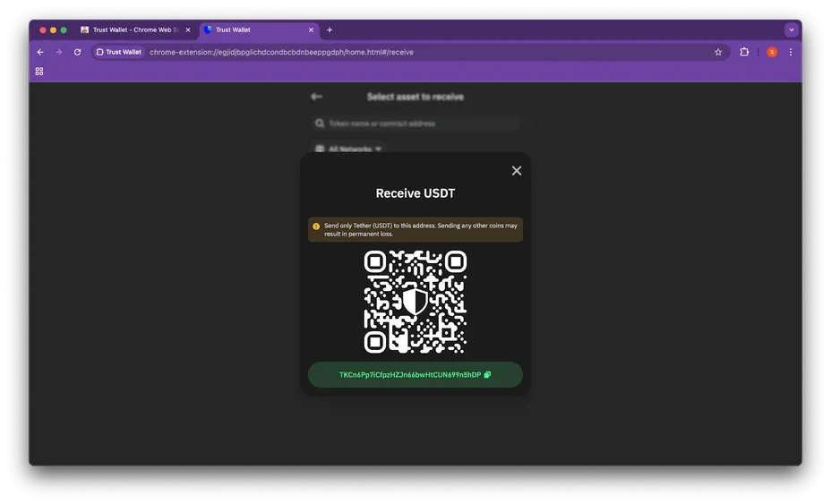The height and width of the screenshot is (504, 831).
Task: Click the 'Send only Tether (USDT)' warning text
Action: [420, 229]
